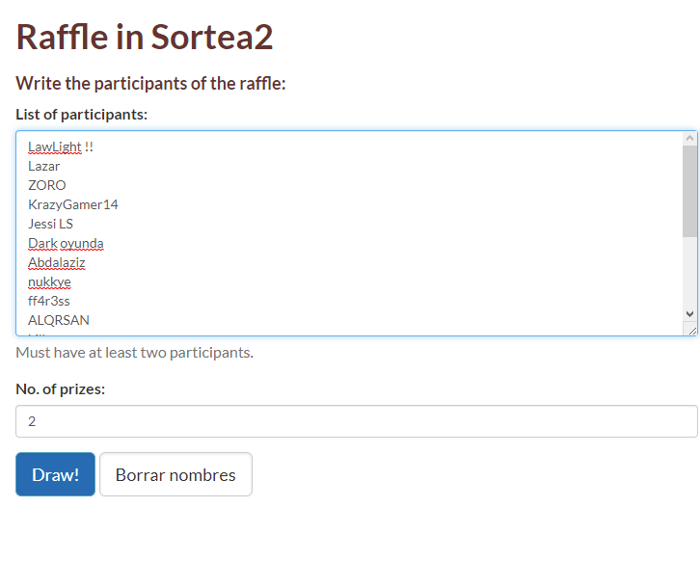Click on the Abdalaziz participant name
This screenshot has width=700, height=588.
pos(57,262)
